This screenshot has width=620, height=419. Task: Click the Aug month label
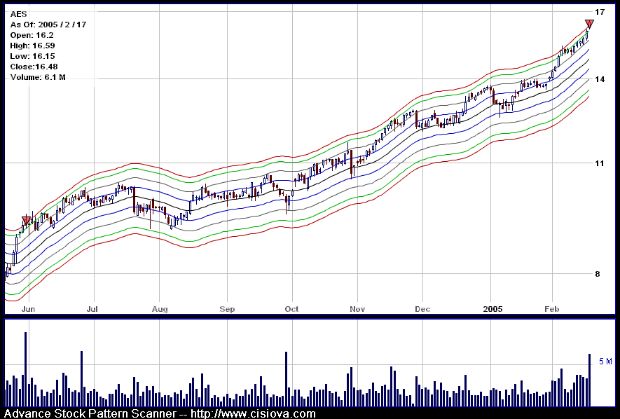click(160, 309)
